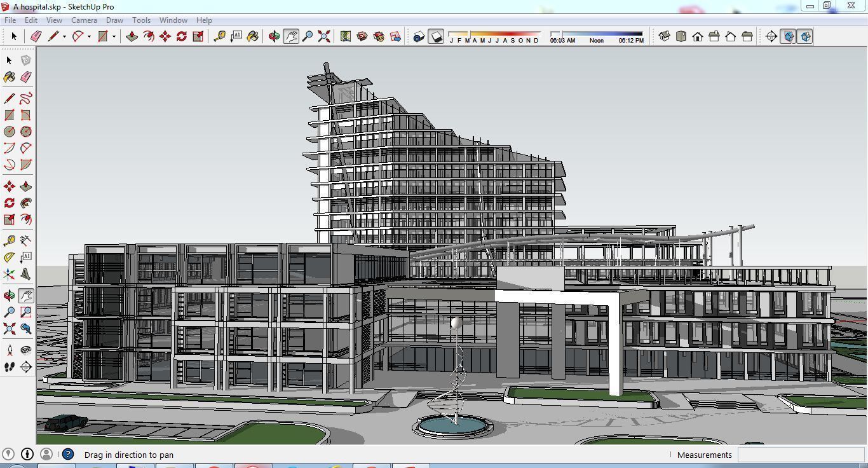Select the Section Plane tool
The width and height of the screenshot is (868, 468).
coord(771,37)
